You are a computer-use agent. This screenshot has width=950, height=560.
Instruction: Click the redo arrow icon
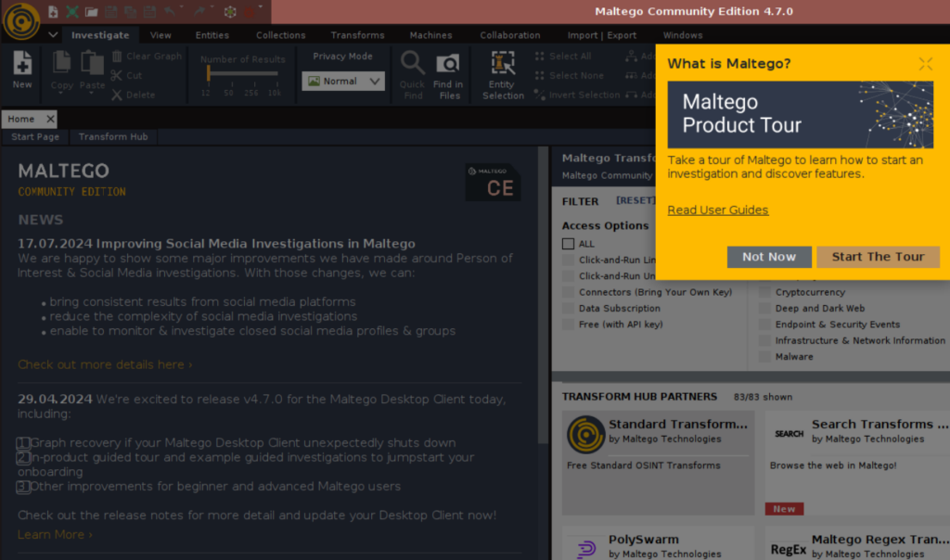click(x=199, y=11)
